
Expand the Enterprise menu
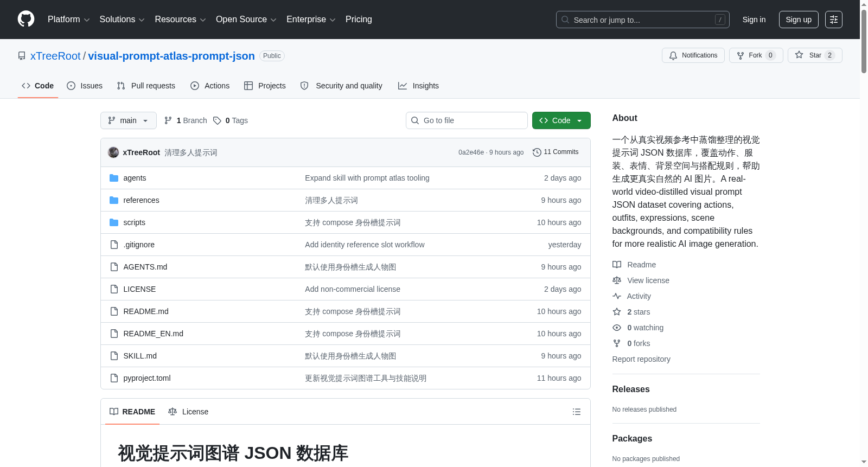point(311,20)
